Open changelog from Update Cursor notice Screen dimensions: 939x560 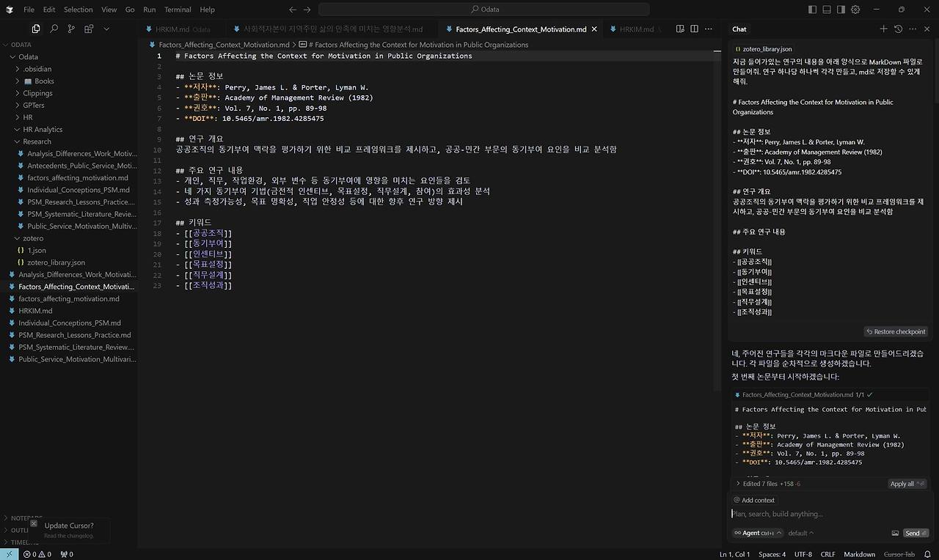[x=69, y=536]
